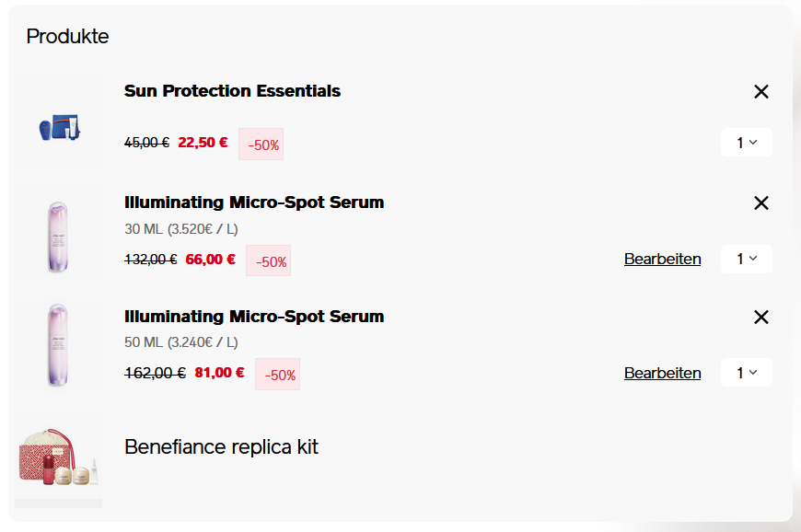Click Bearbeiten for the 30 ML serum
This screenshot has width=801, height=532.
[662, 259]
